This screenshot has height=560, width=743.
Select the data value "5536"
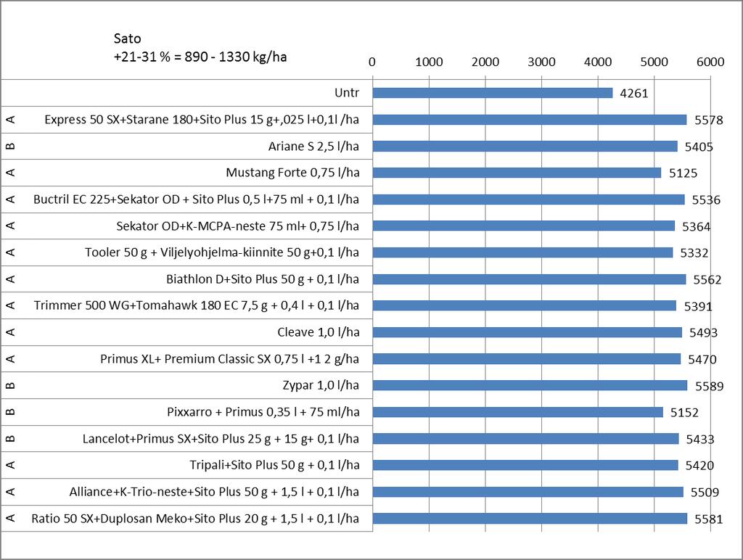click(x=706, y=200)
